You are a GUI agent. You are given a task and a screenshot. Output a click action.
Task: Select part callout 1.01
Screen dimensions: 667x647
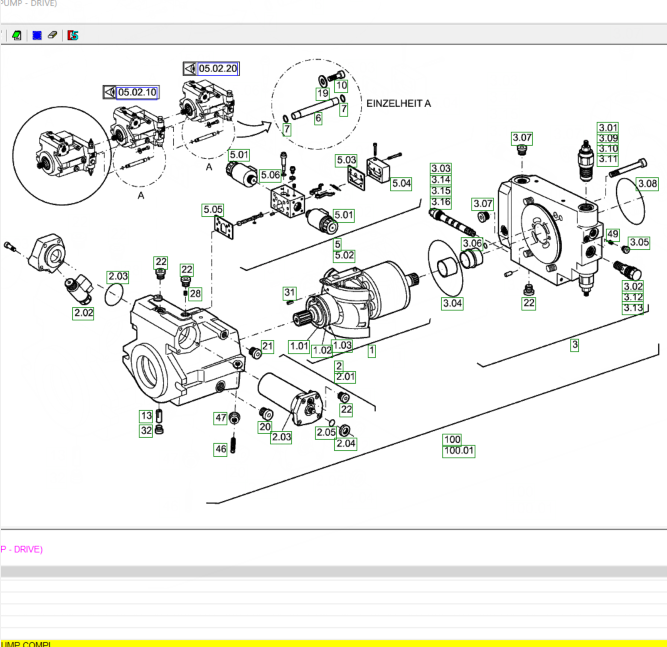(x=299, y=346)
